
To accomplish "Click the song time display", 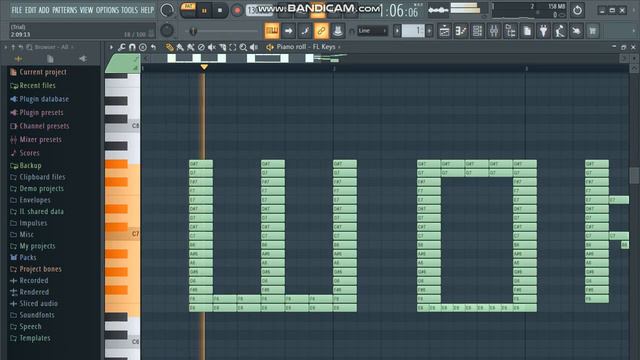I will pyautogui.click(x=398, y=10).
